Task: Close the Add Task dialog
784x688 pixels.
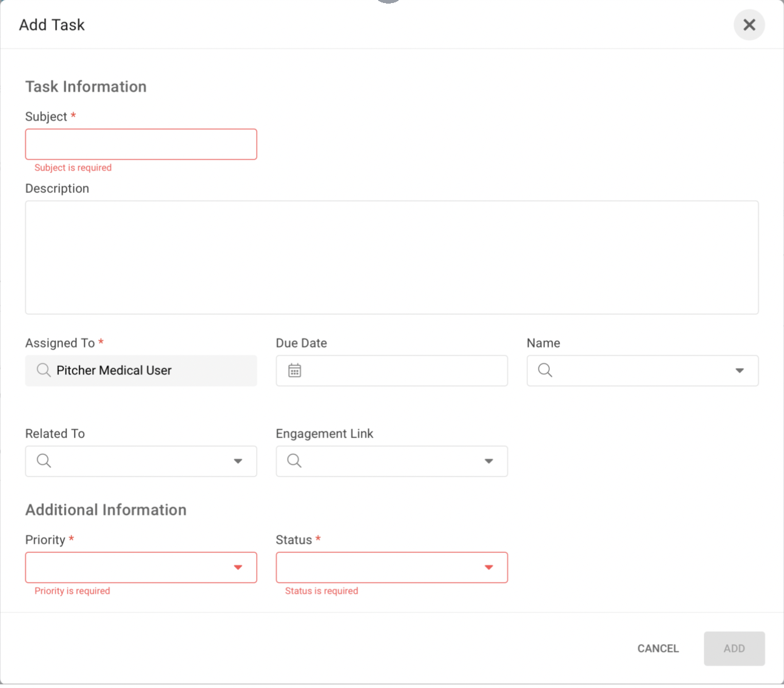Action: coord(749,25)
